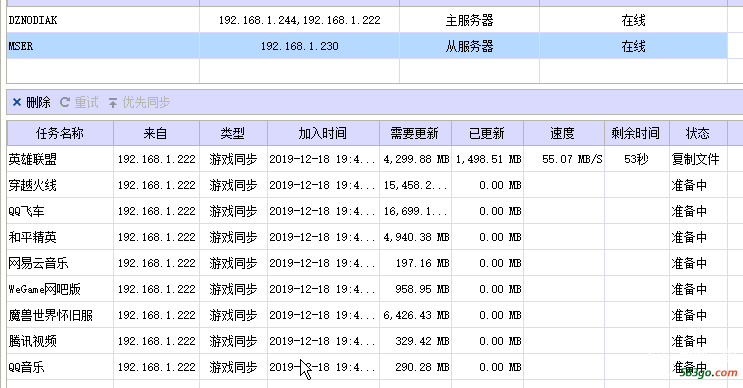Click IP list 192.168.1.244,192.168.1.222
Screen dimensions: 743x388
tap(299, 20)
